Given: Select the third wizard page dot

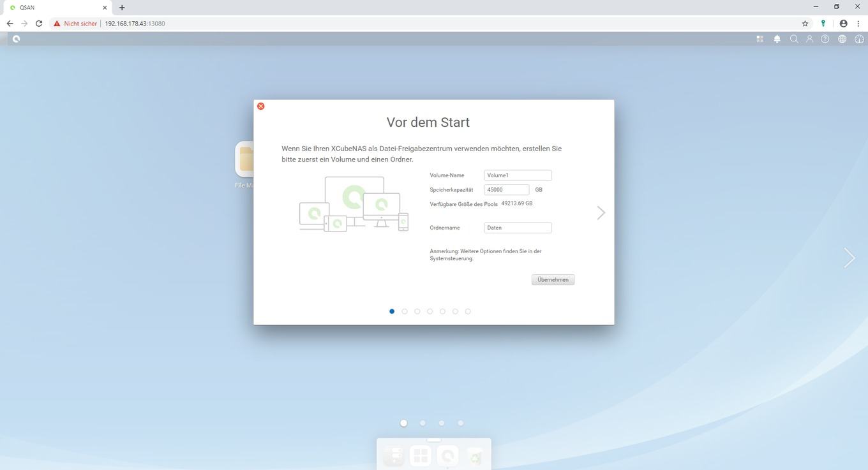Looking at the screenshot, I should [417, 311].
